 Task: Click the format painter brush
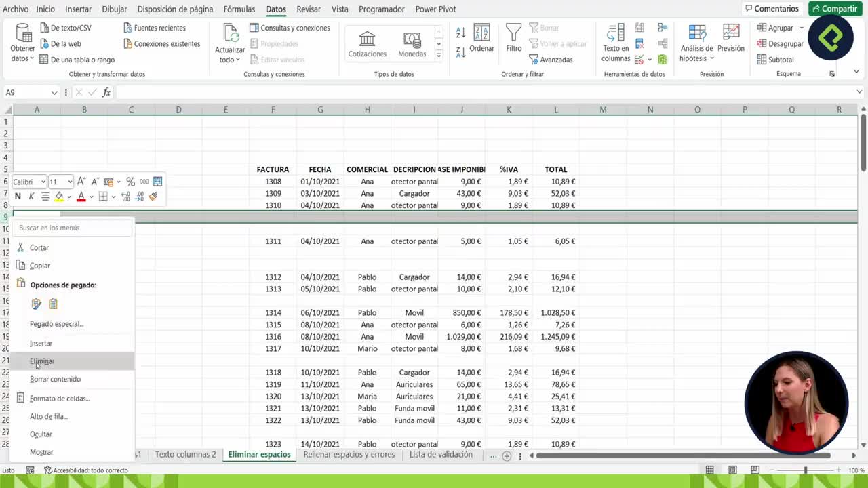153,197
